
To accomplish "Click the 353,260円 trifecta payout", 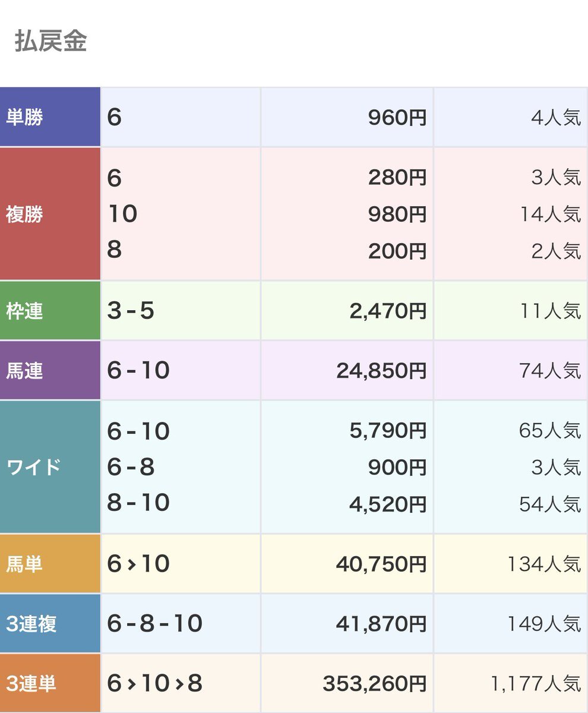I will click(x=375, y=684).
